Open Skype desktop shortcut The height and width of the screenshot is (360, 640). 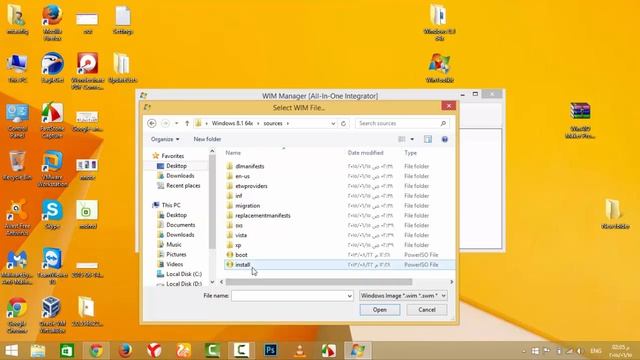[x=52, y=215]
